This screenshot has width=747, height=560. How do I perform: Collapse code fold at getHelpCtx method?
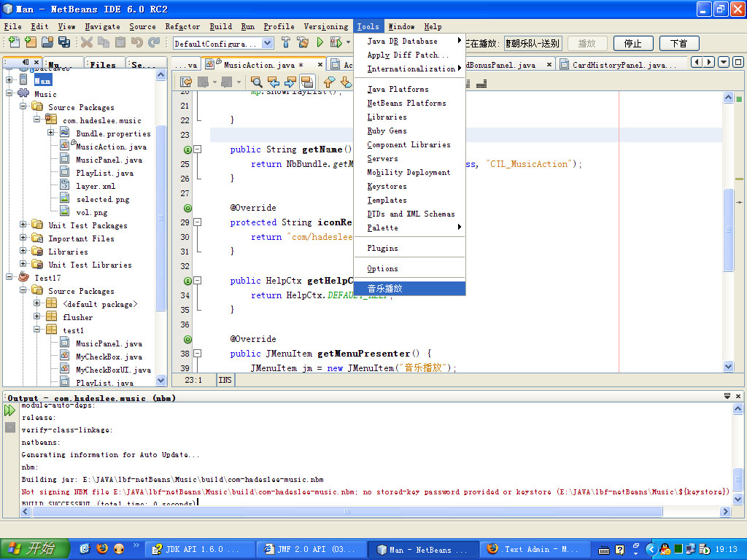[x=197, y=281]
